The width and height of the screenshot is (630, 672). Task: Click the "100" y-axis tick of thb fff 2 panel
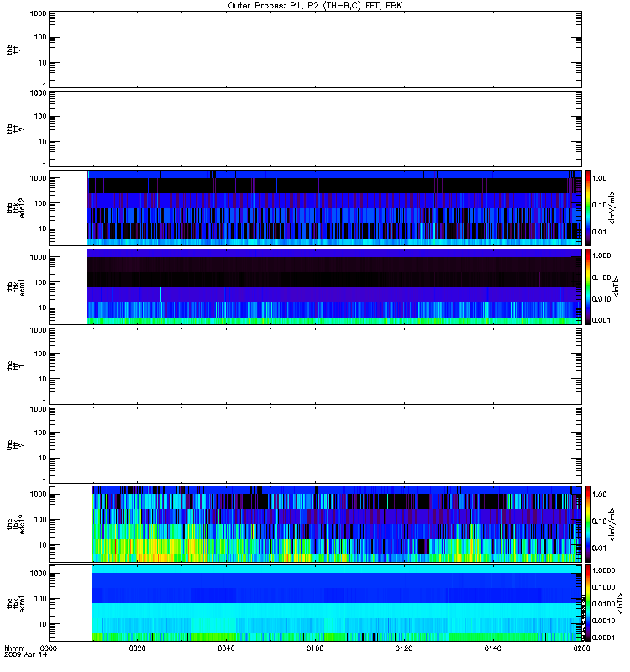click(x=40, y=116)
